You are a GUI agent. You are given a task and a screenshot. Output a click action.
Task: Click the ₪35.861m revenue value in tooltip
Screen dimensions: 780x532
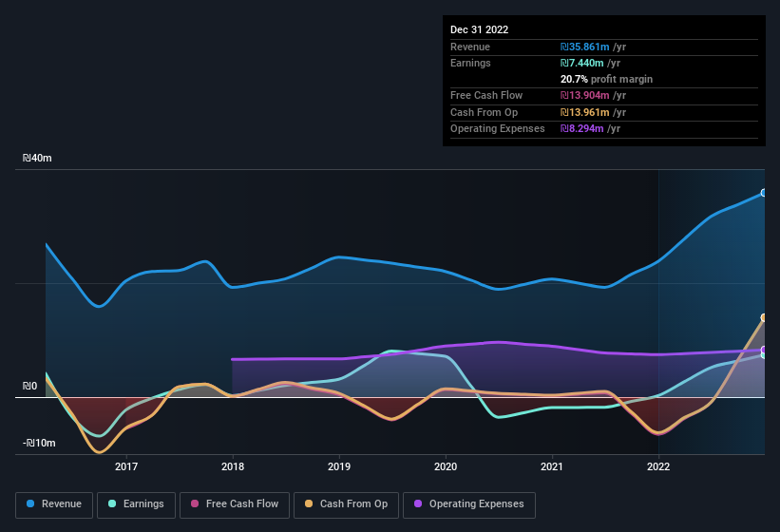[x=585, y=47]
